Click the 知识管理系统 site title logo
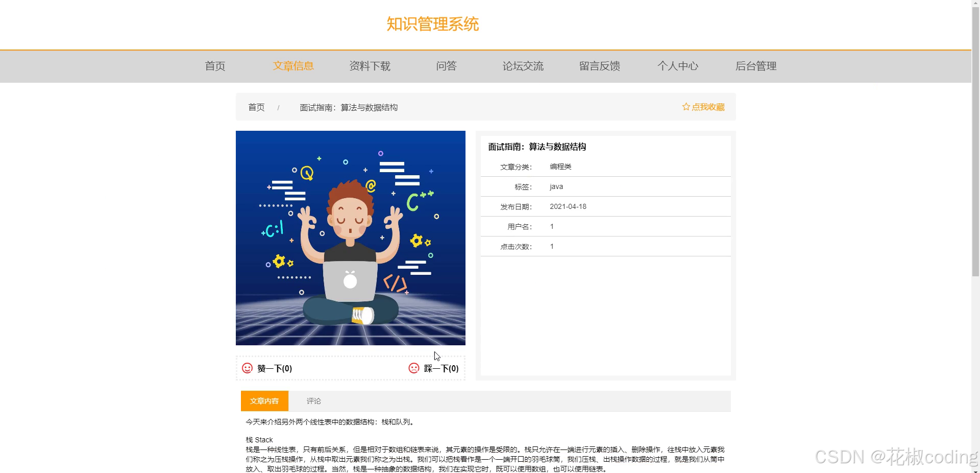The height and width of the screenshot is (473, 980). click(x=432, y=24)
